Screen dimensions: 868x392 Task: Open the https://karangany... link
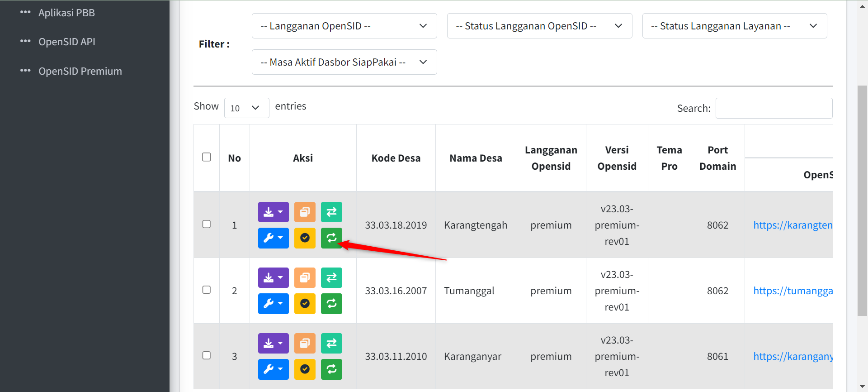click(x=793, y=356)
